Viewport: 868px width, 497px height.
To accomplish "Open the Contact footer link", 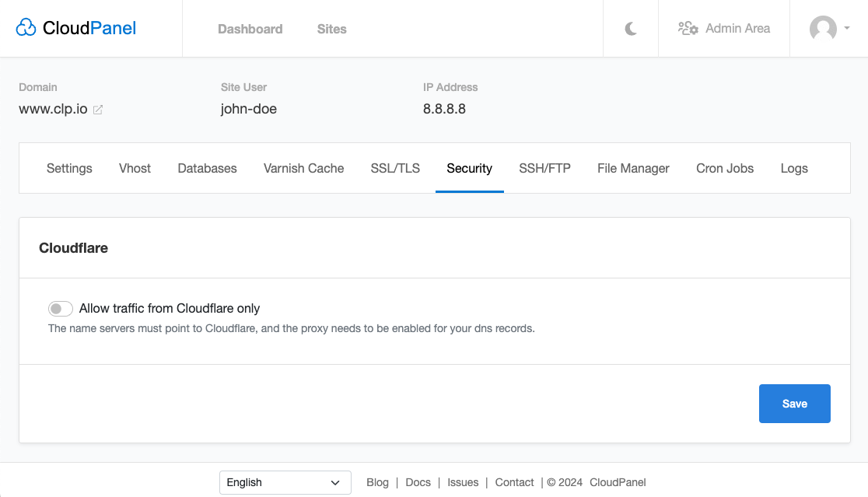I will coord(514,482).
